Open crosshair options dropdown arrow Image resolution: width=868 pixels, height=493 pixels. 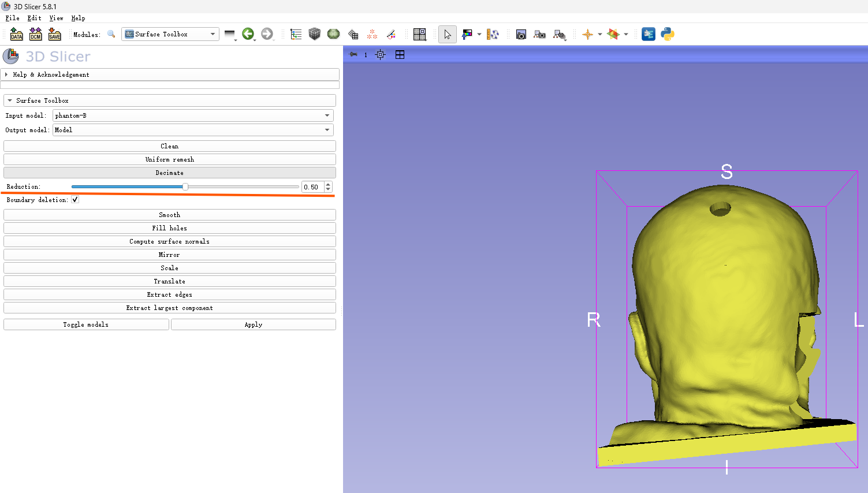pyautogui.click(x=600, y=35)
